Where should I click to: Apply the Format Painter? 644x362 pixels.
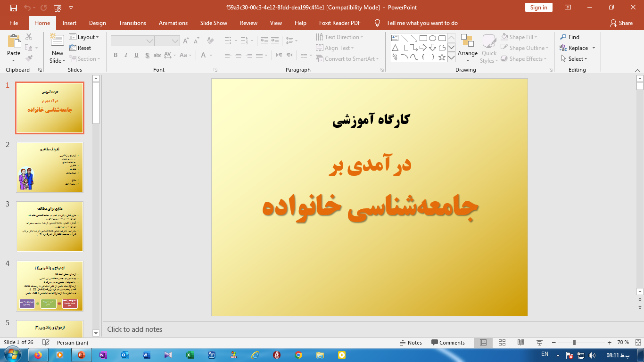coord(29,58)
